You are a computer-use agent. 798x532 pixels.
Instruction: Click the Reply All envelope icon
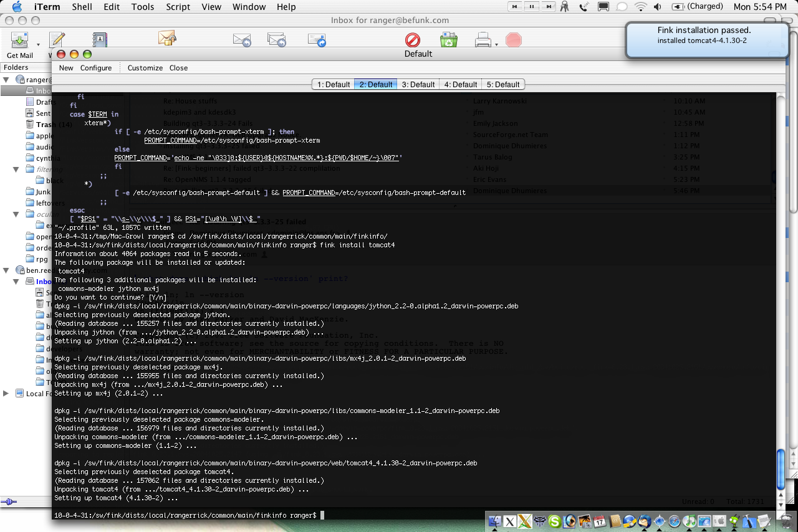(276, 40)
